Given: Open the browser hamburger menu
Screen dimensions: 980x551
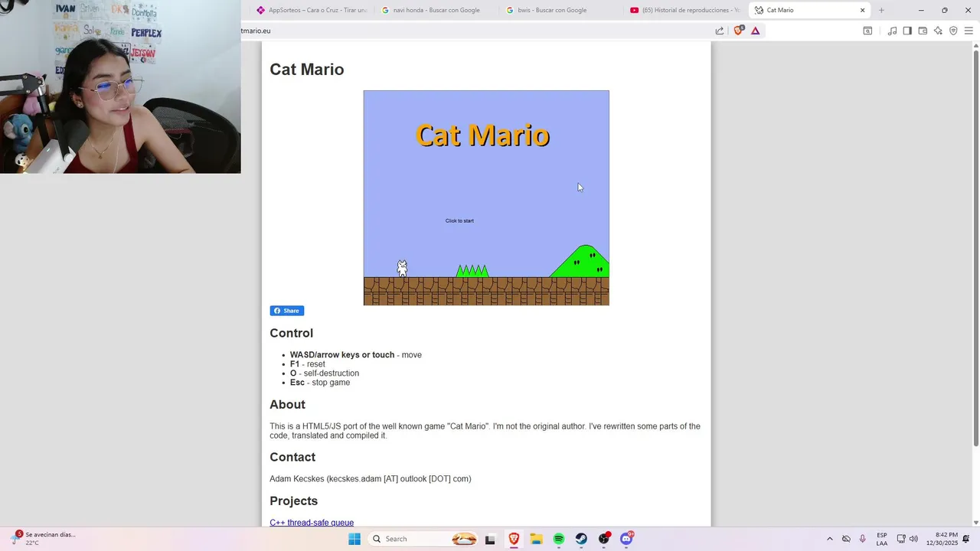Looking at the screenshot, I should (x=969, y=31).
